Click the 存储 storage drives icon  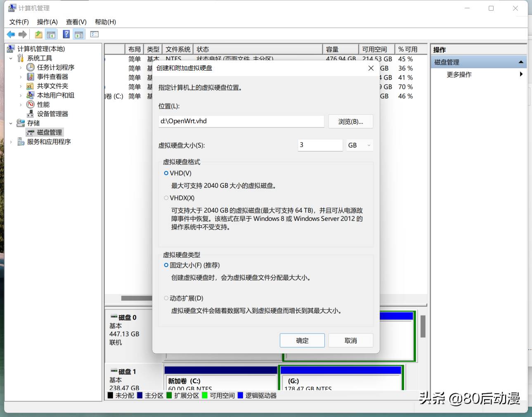(x=21, y=123)
